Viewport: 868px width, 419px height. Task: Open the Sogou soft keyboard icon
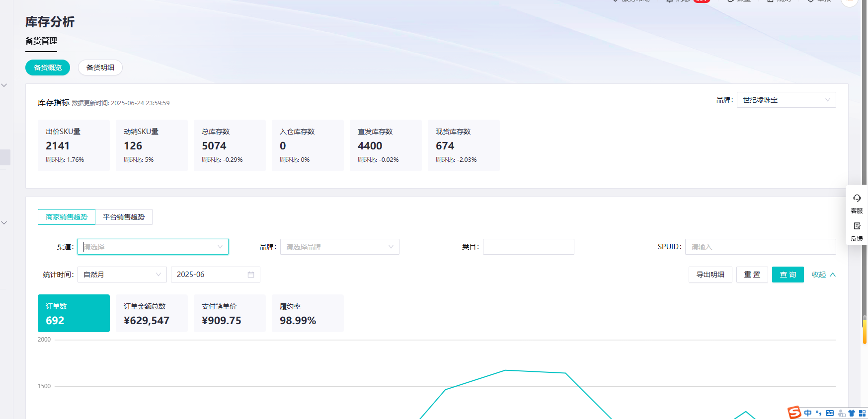pyautogui.click(x=830, y=413)
